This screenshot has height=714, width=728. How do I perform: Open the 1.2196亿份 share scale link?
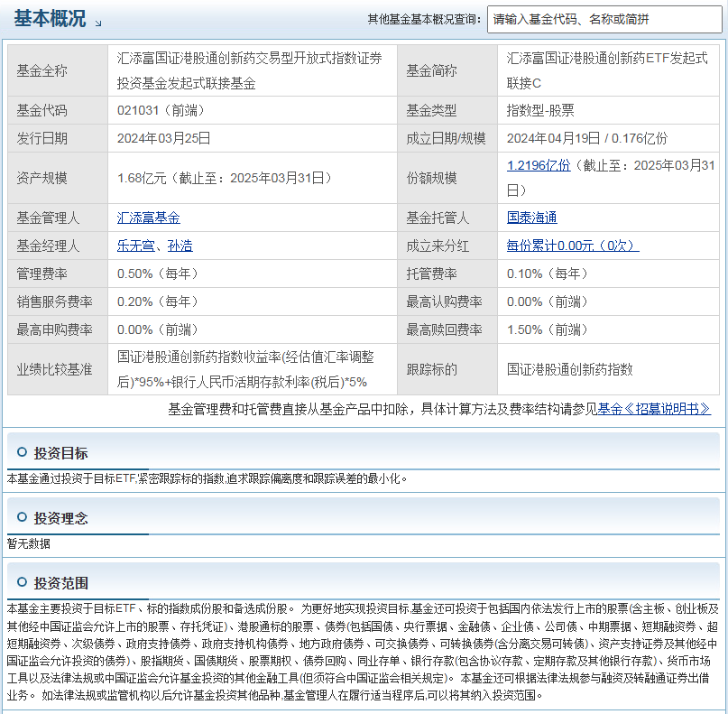539,165
